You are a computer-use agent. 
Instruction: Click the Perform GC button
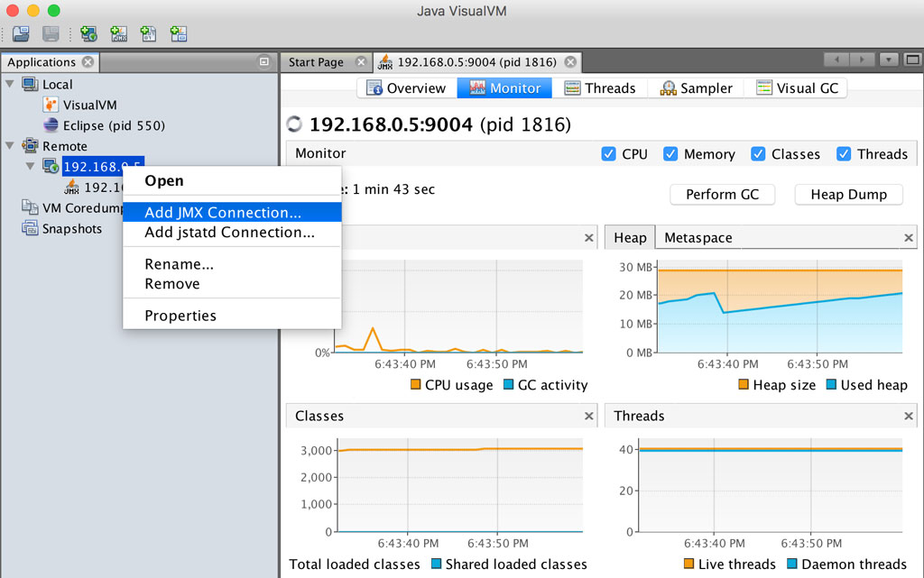723,194
